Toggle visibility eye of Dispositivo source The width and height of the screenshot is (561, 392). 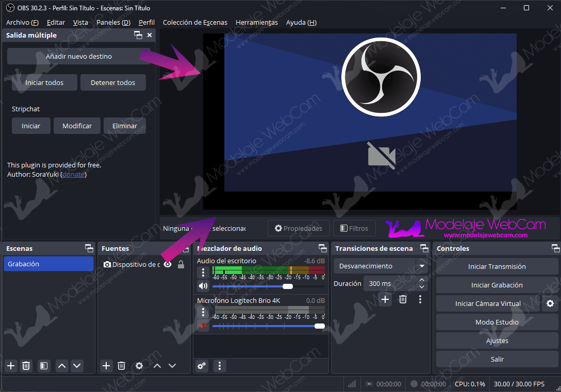[x=168, y=264]
